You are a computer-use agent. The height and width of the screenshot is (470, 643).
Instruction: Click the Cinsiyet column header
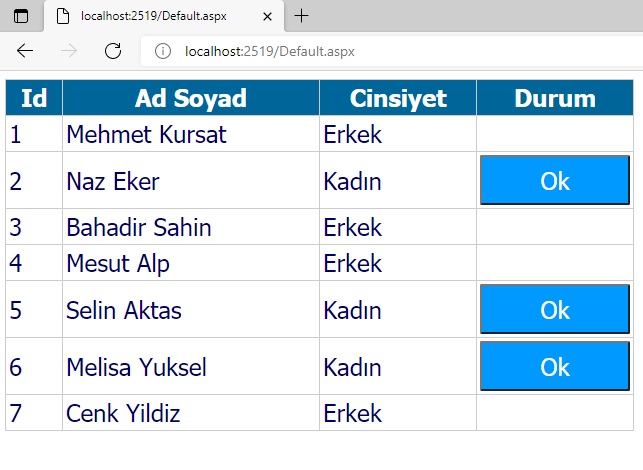[398, 98]
